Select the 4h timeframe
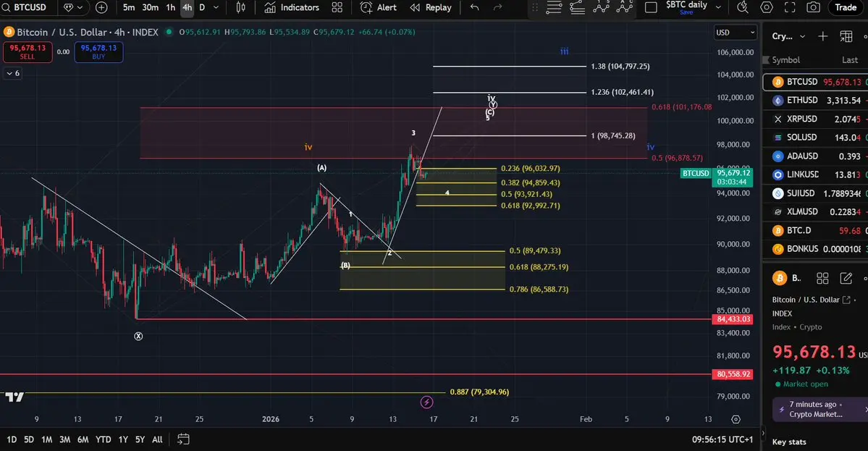 187,7
